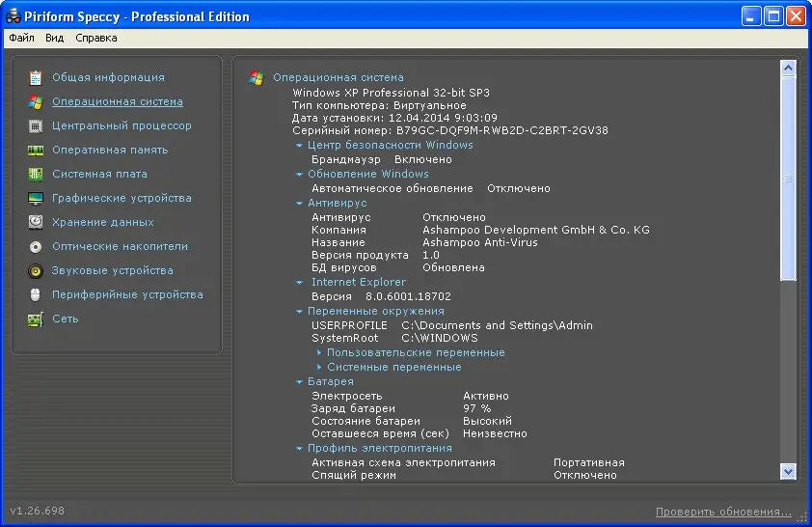Screen dimensions: 812x527
Task: Go to Оперативная память section
Action: pos(110,150)
